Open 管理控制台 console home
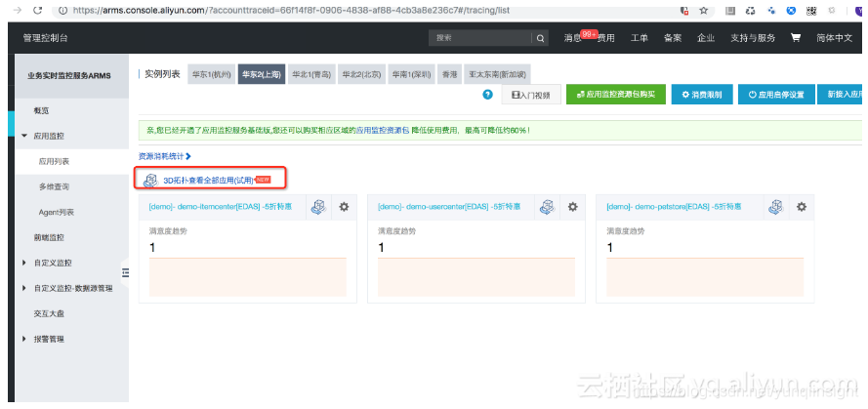The height and width of the screenshot is (409, 868). 45,38
